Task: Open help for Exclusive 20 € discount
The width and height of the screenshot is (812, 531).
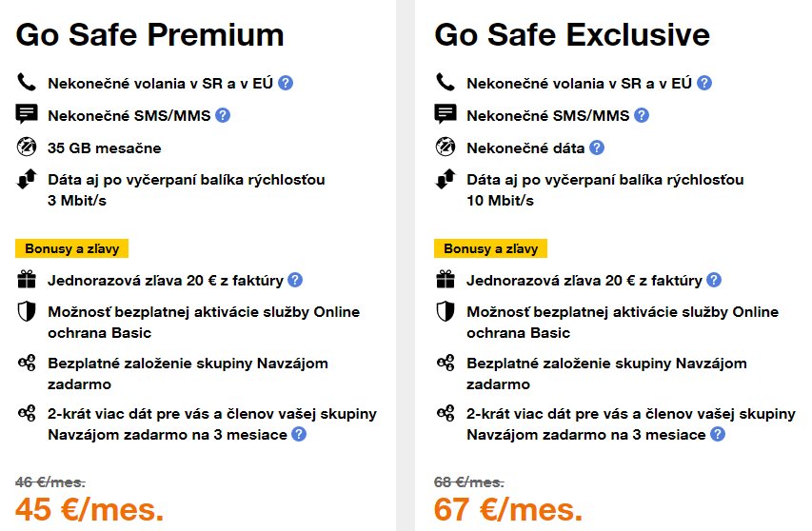Action: [x=714, y=280]
